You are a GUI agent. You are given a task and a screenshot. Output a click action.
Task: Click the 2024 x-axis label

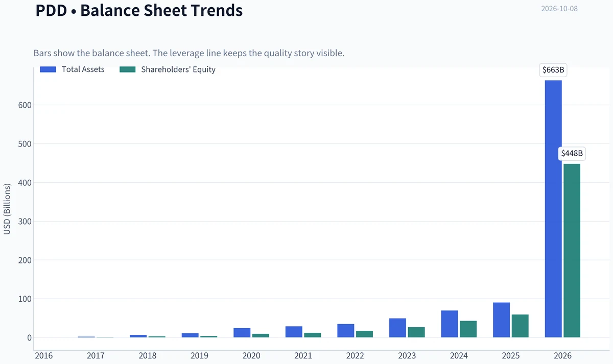point(459,355)
